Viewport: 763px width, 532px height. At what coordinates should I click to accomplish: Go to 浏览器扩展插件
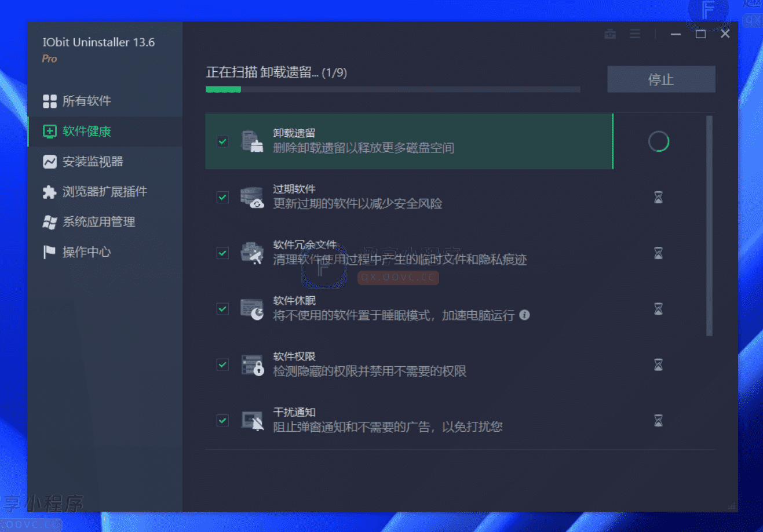[x=105, y=192]
